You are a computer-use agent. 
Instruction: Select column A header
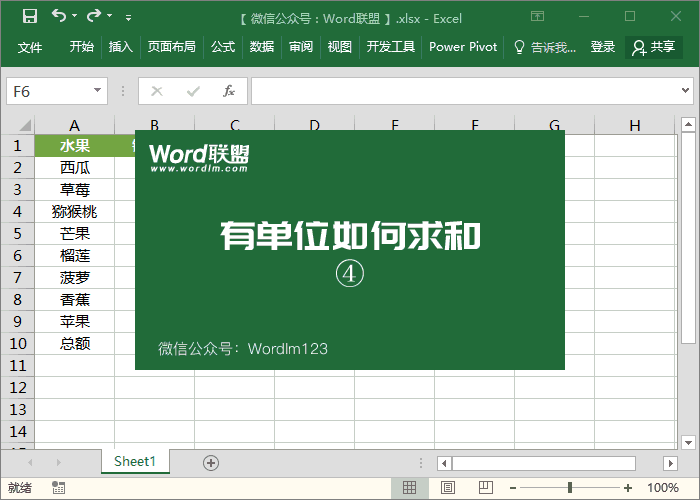pyautogui.click(x=75, y=125)
